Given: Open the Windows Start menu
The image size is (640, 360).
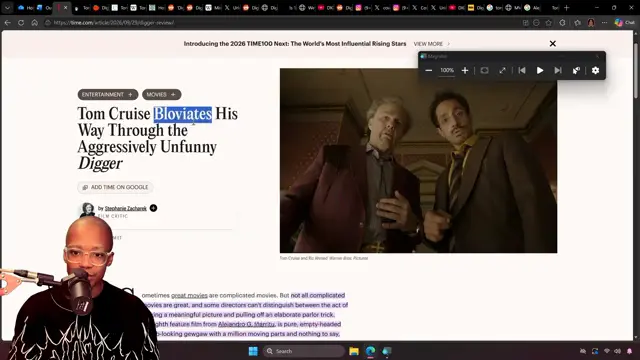Looking at the screenshot, I should [x=253, y=351].
